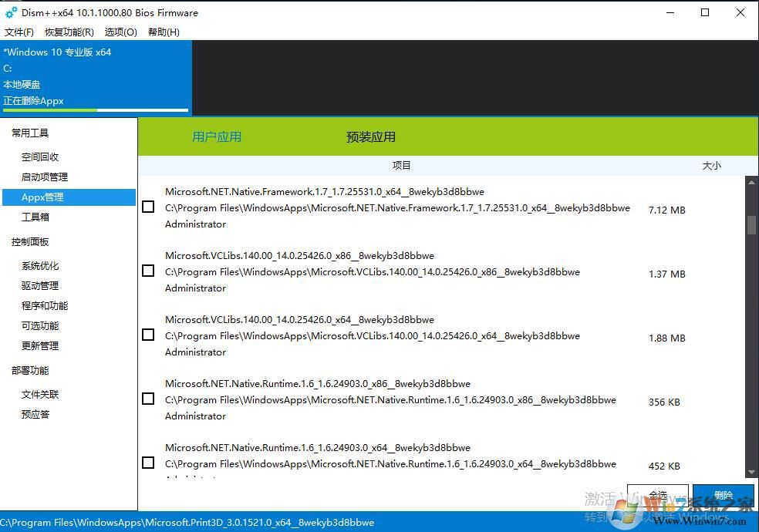
Task: Open the 文件(F) menu
Action: pos(19,32)
